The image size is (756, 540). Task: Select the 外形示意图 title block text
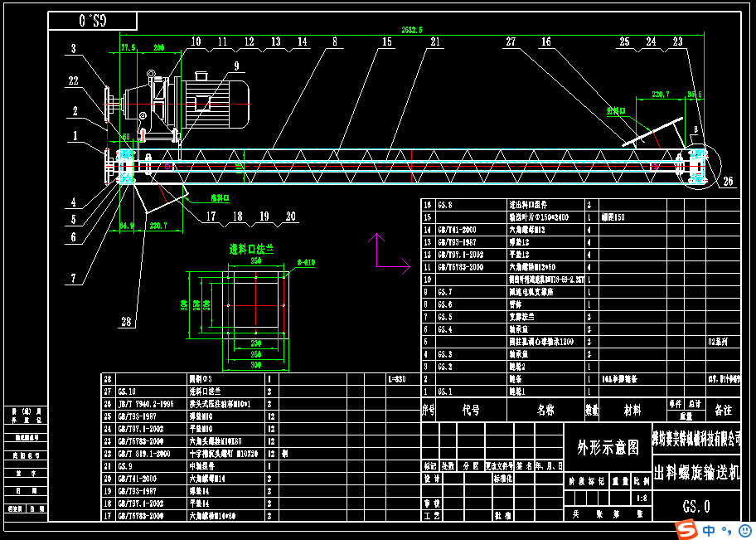coord(608,448)
